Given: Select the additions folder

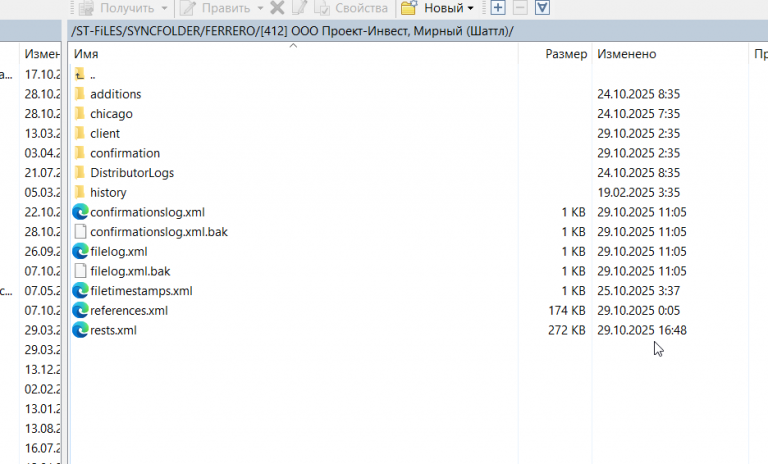Looking at the screenshot, I should point(108,94).
